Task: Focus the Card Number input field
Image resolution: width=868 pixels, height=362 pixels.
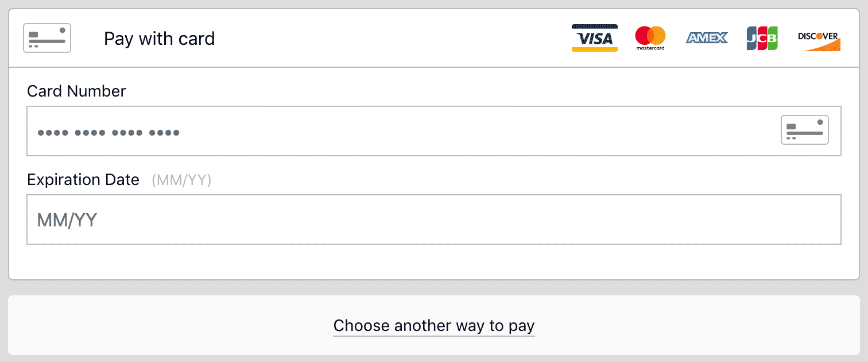Action: [434, 131]
